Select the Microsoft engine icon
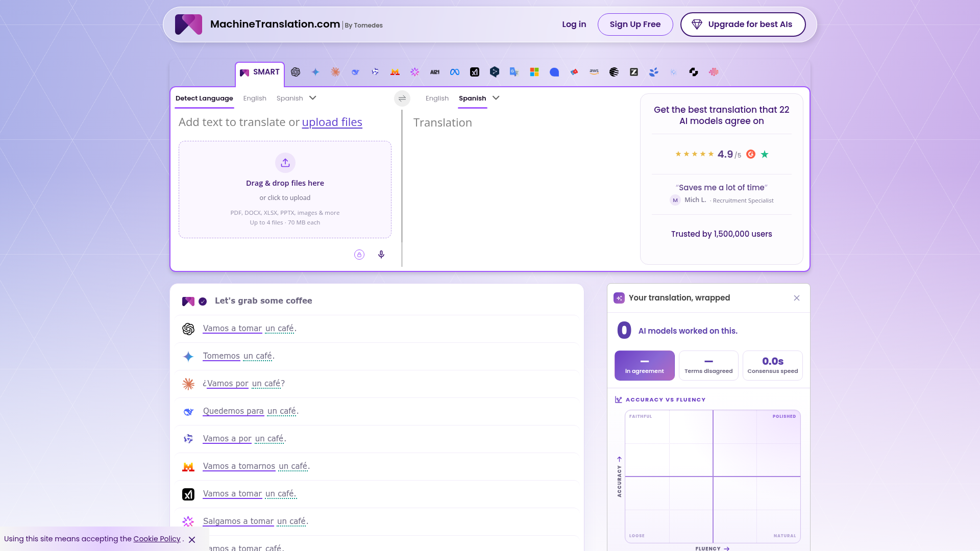Screen dimensions: 980x551 534,72
